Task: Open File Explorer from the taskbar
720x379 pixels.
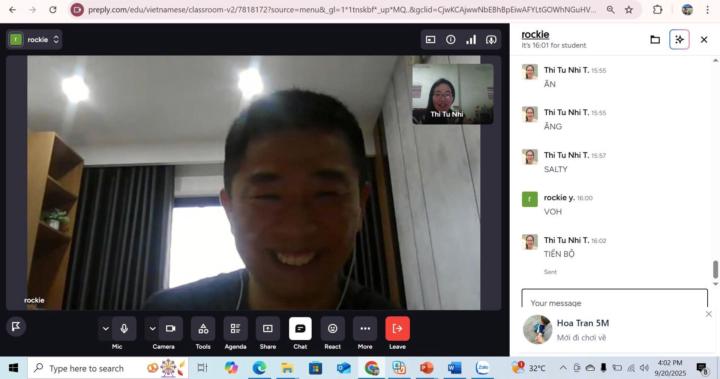Action: point(287,368)
